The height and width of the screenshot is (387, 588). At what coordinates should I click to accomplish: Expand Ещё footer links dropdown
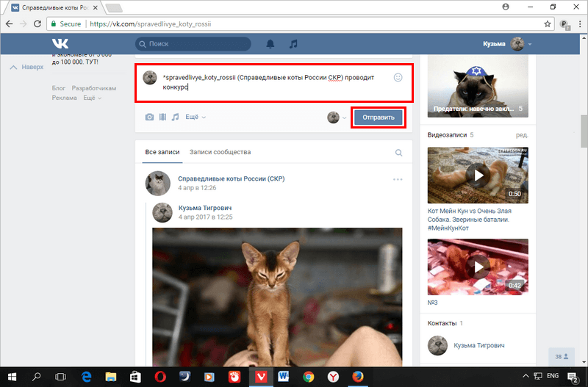coord(92,98)
